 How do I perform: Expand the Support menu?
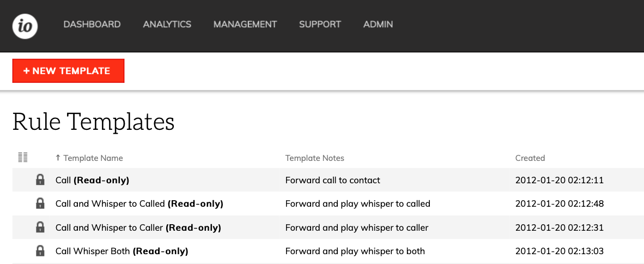tap(320, 25)
